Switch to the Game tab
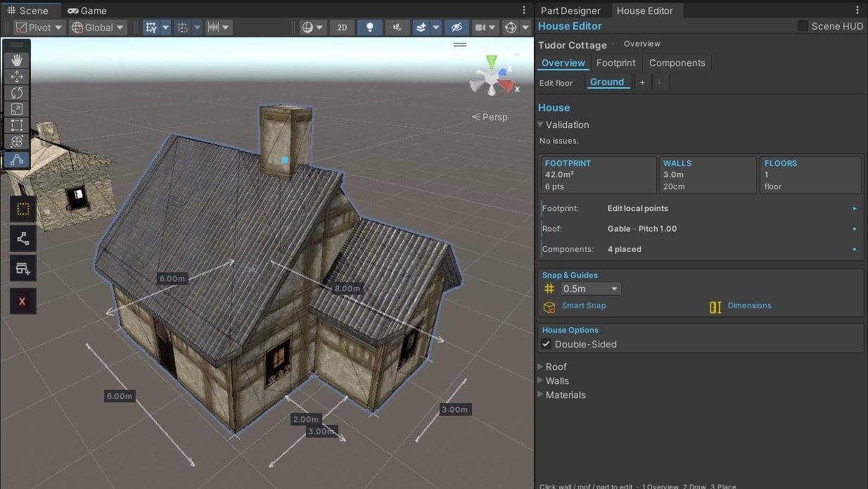Viewport: 868px width, 489px height. (87, 11)
